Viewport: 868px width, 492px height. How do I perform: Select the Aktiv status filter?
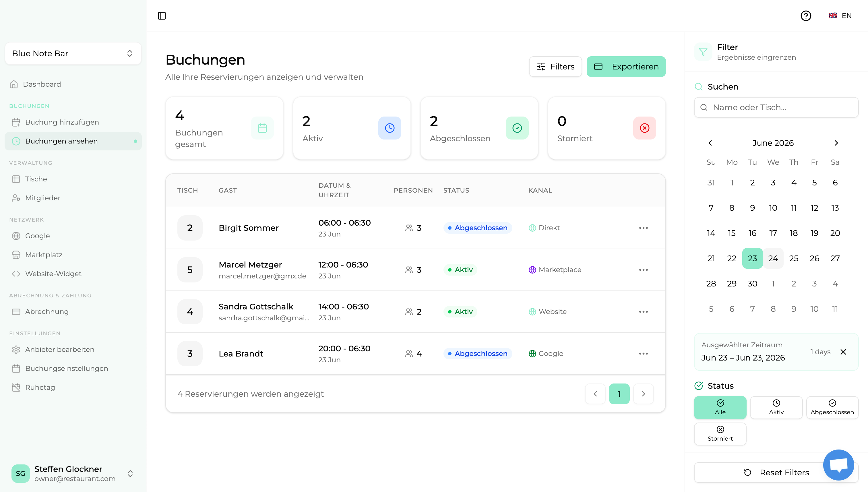[x=776, y=407]
